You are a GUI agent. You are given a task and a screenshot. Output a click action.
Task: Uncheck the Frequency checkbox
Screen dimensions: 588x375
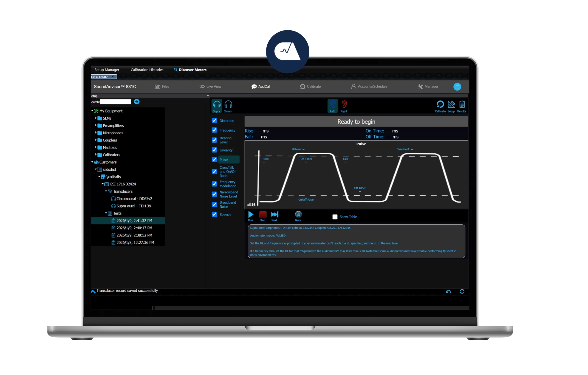[x=214, y=130]
